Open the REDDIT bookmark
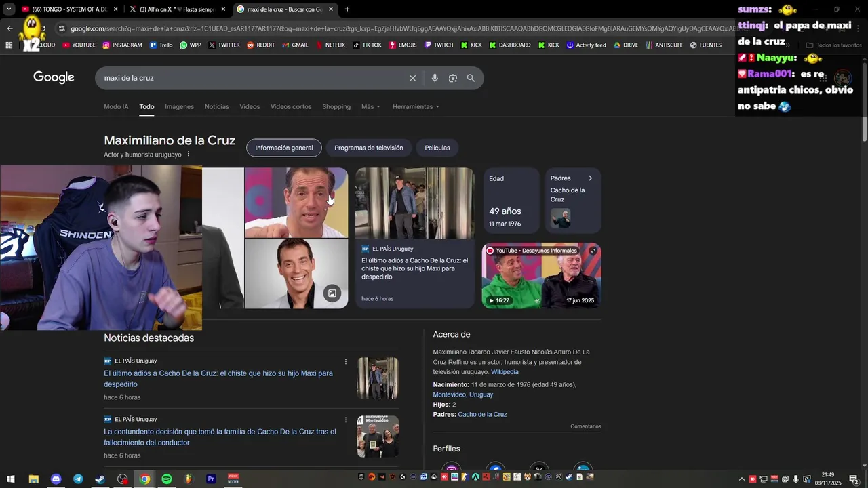The width and height of the screenshot is (868, 488). 260,45
